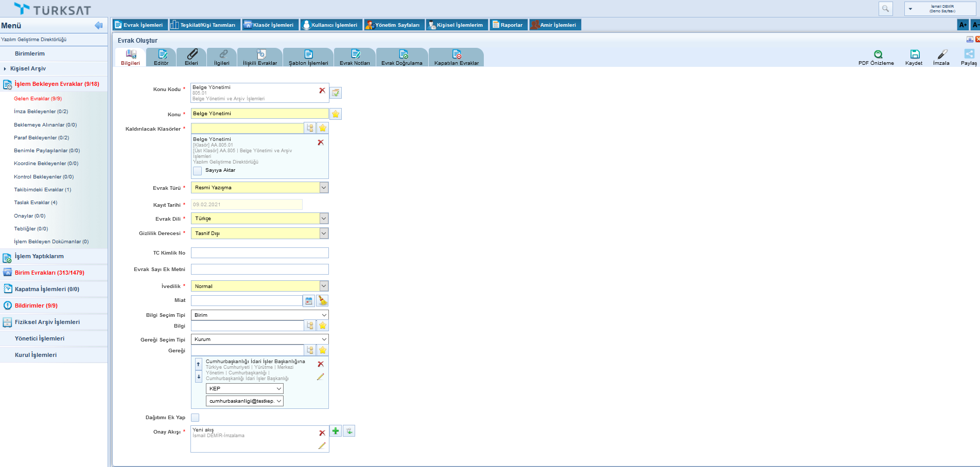Open the Evrak Türü dropdown
The height and width of the screenshot is (467, 980).
324,188
